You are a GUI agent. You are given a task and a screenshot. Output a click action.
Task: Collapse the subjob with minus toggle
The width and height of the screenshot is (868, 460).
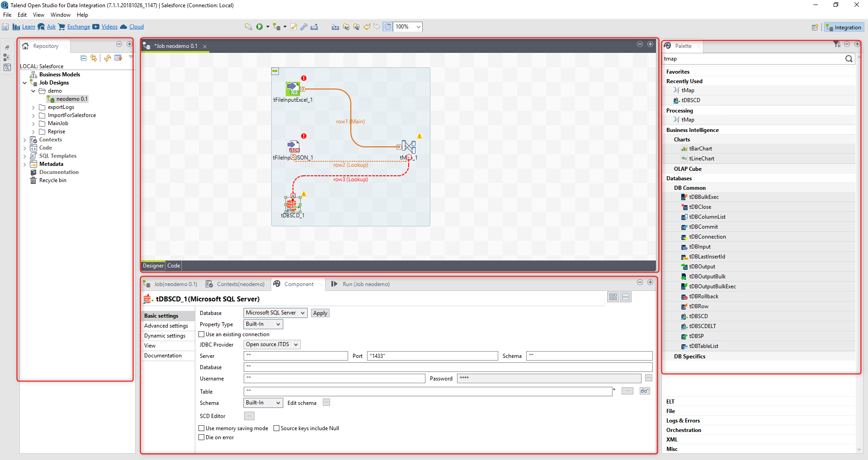[x=275, y=71]
